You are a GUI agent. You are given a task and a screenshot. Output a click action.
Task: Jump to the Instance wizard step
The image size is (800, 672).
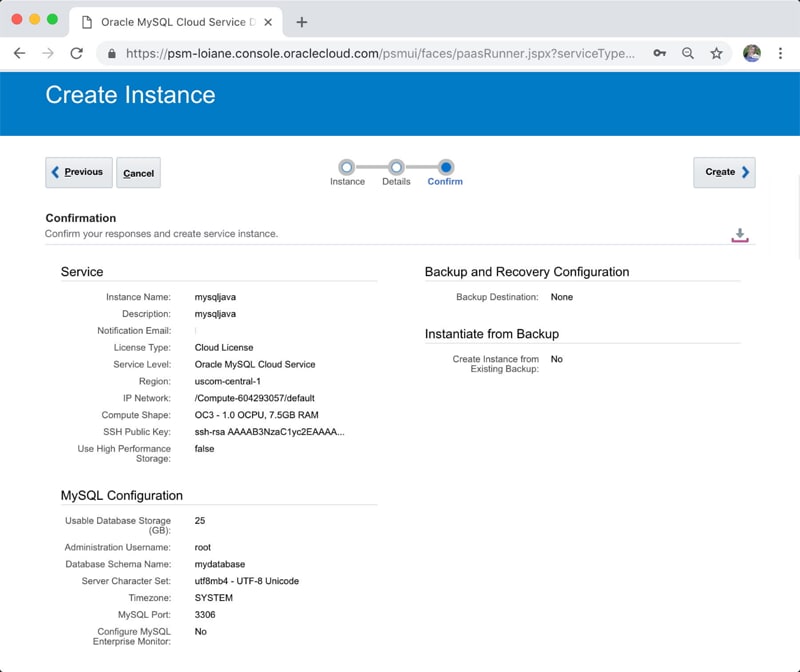(x=347, y=168)
